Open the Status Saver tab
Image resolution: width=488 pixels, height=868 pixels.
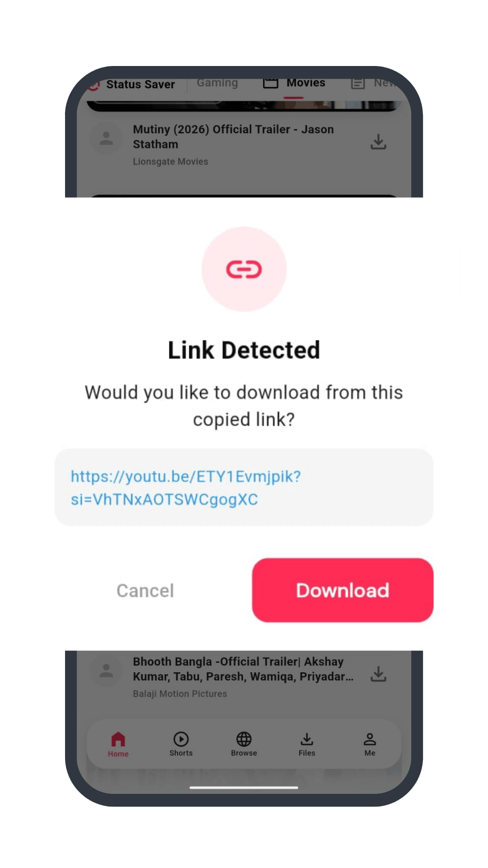tap(141, 85)
